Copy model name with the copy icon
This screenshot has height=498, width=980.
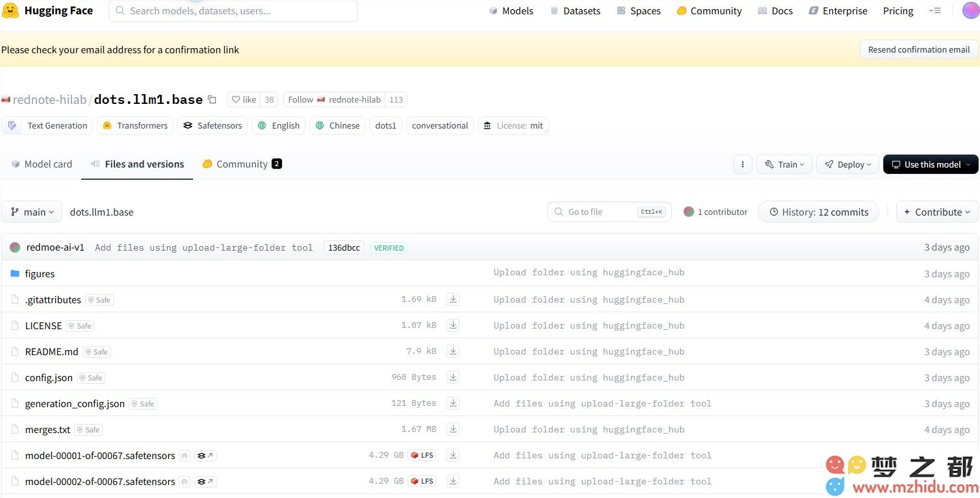(212, 99)
